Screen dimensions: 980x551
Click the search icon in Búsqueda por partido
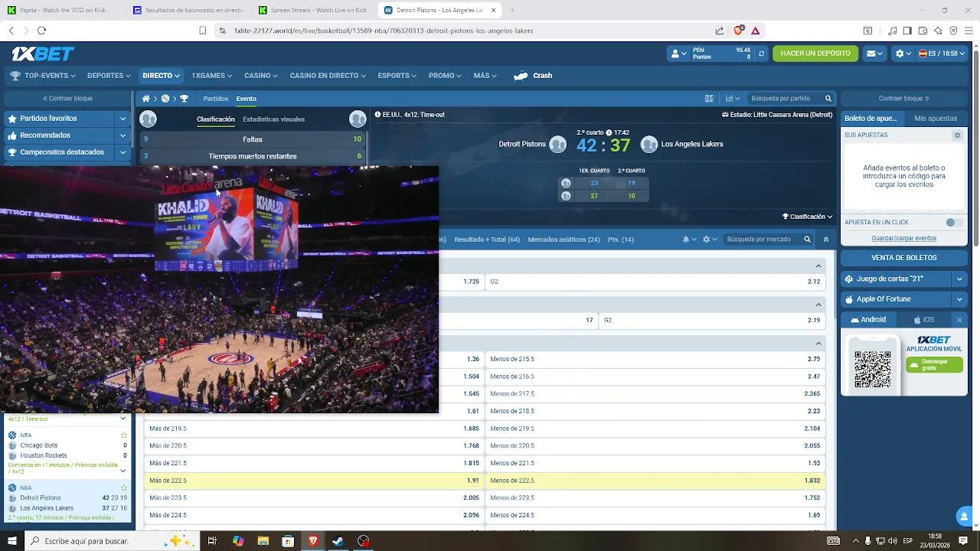[828, 99]
